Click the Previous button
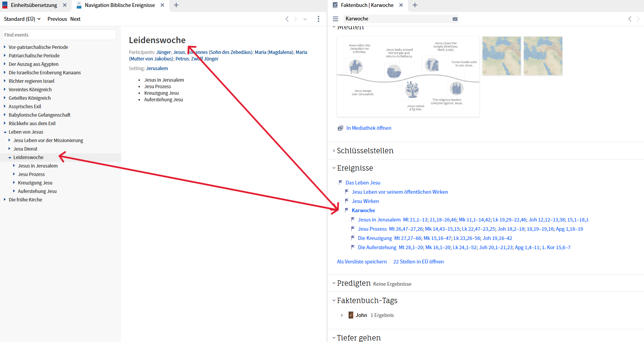This screenshot has width=644, height=342. 57,19
